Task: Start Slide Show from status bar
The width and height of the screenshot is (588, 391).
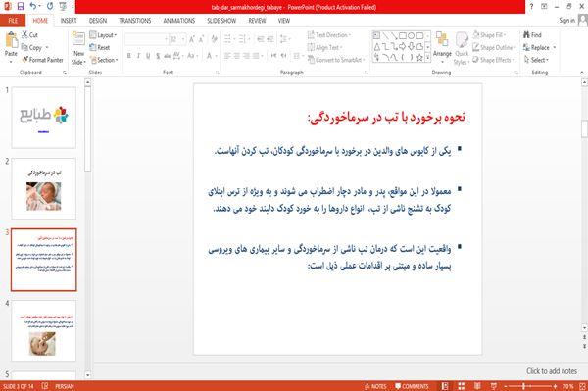Action: 494,386
